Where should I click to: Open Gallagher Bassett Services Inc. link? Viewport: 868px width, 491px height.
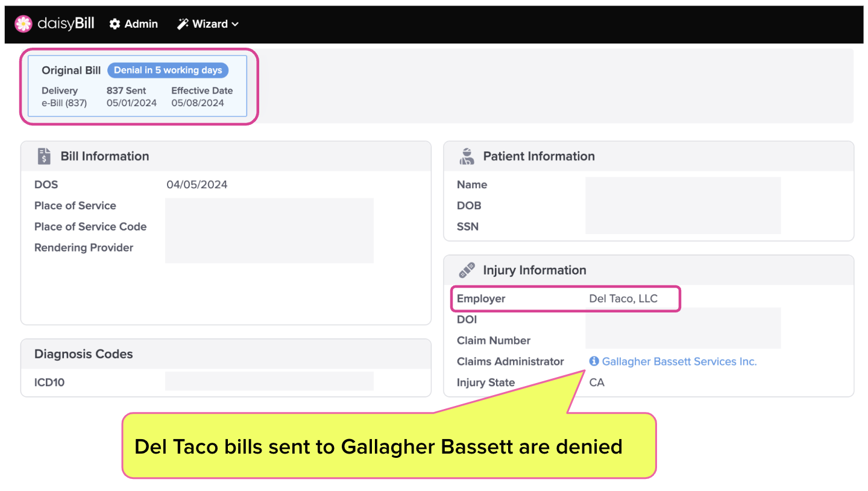point(679,361)
